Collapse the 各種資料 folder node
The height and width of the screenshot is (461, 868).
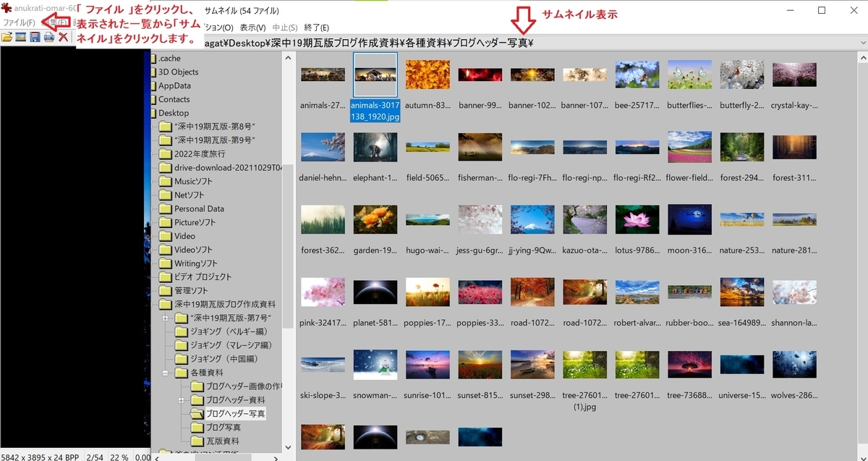tap(166, 373)
